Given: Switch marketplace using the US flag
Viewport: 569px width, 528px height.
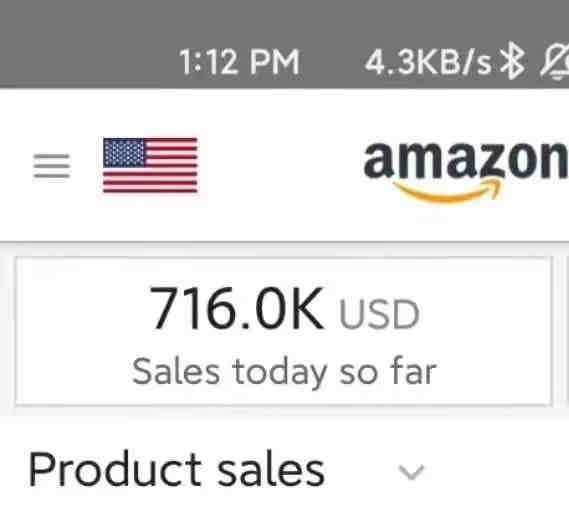Looking at the screenshot, I should click(150, 165).
